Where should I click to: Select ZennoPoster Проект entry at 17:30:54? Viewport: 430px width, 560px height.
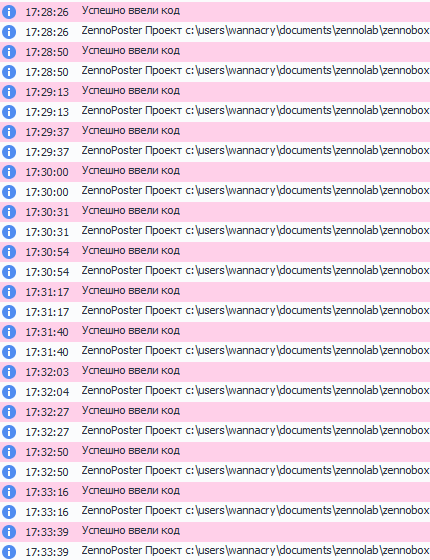point(255,271)
